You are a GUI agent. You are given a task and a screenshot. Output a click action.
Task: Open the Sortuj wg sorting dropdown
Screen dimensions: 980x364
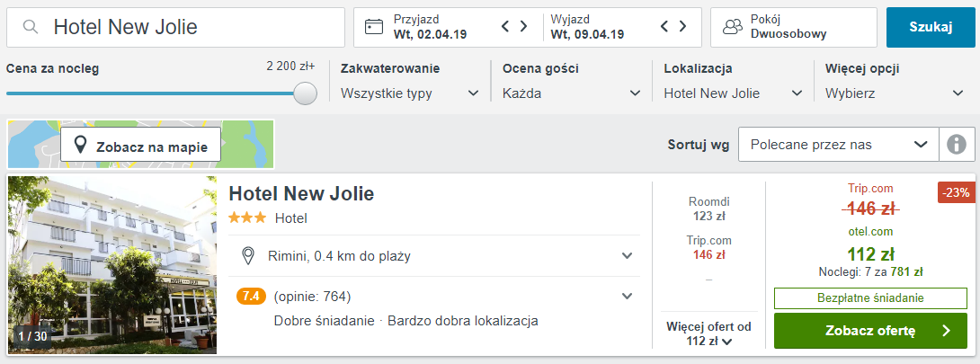point(839,144)
